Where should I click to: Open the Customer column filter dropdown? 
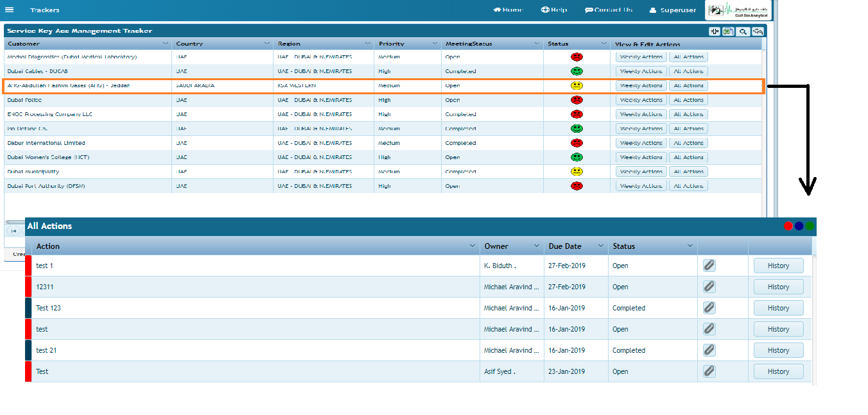(166, 44)
